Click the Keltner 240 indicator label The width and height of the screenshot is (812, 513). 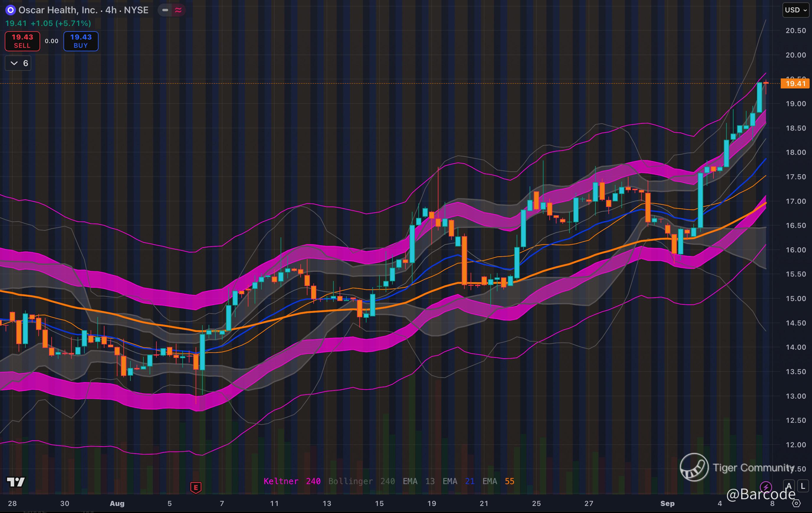click(292, 481)
